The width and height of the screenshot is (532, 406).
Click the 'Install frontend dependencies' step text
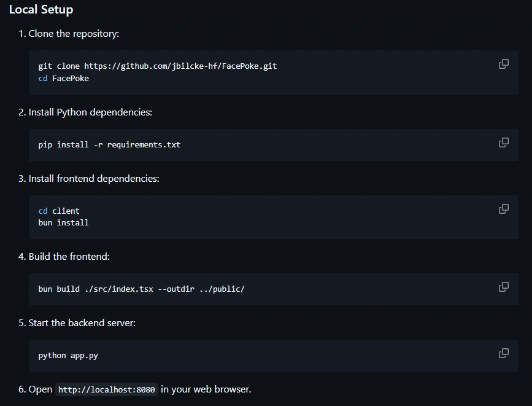[x=94, y=178]
